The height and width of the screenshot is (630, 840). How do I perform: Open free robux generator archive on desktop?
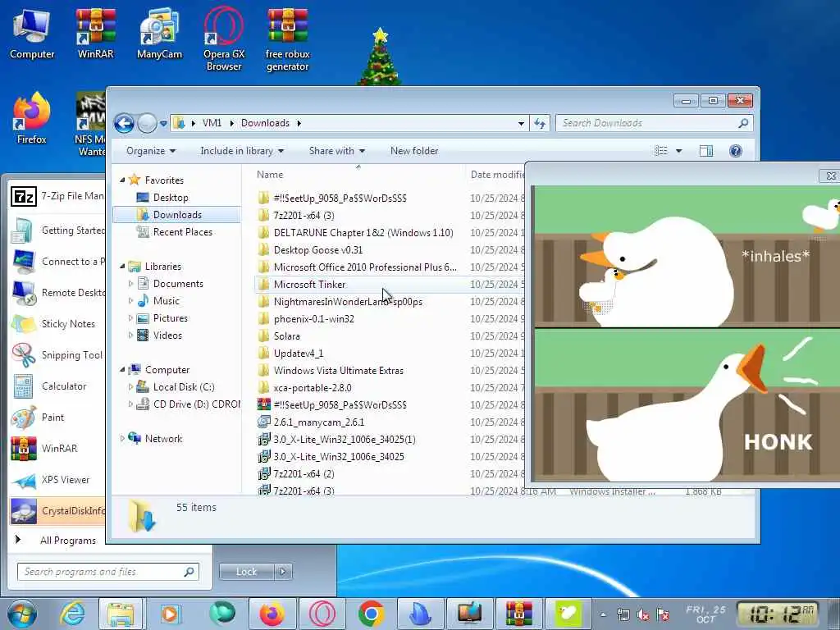click(x=288, y=39)
